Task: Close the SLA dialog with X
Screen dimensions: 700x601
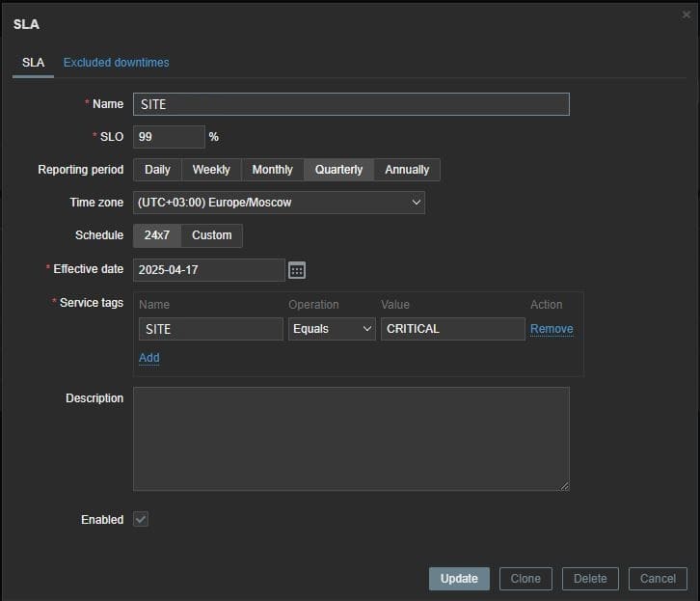Action: (686, 14)
